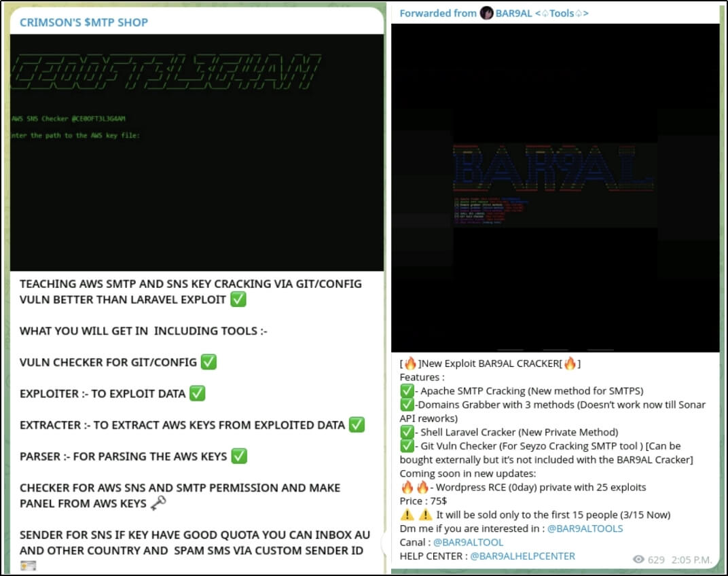Screen dimensions: 728x576
Task: Click the 'Wordpress RCE (0day) private' text
Action: [516, 487]
